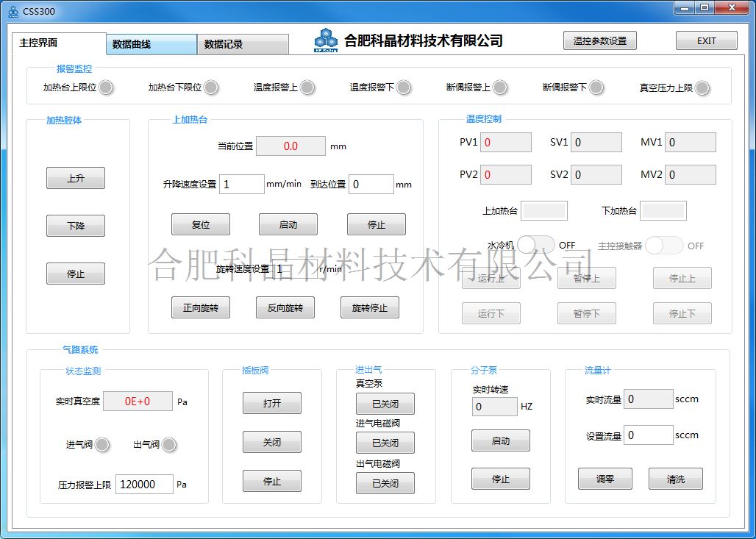The width and height of the screenshot is (756, 539).
Task: Click 启动 in the 上加热台 panel
Action: [x=288, y=224]
